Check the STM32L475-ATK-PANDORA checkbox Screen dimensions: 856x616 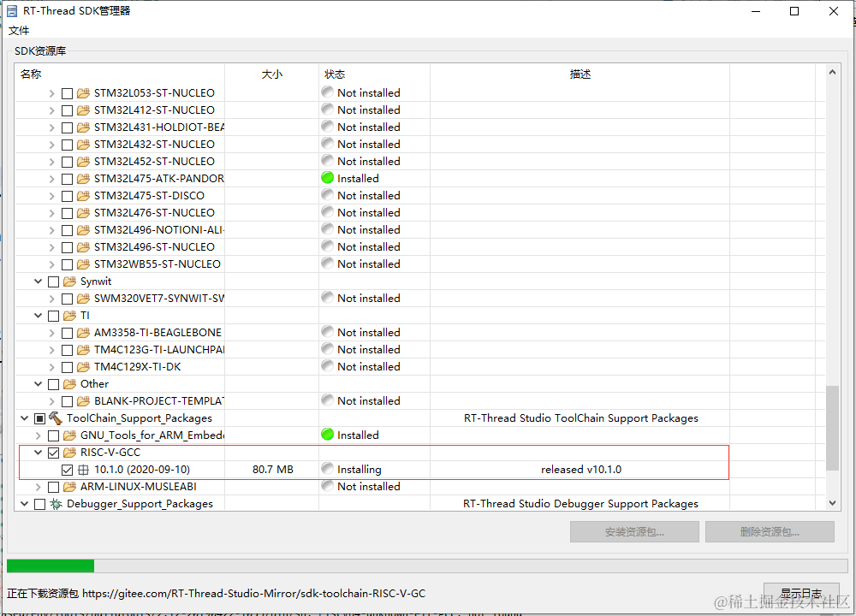(67, 179)
